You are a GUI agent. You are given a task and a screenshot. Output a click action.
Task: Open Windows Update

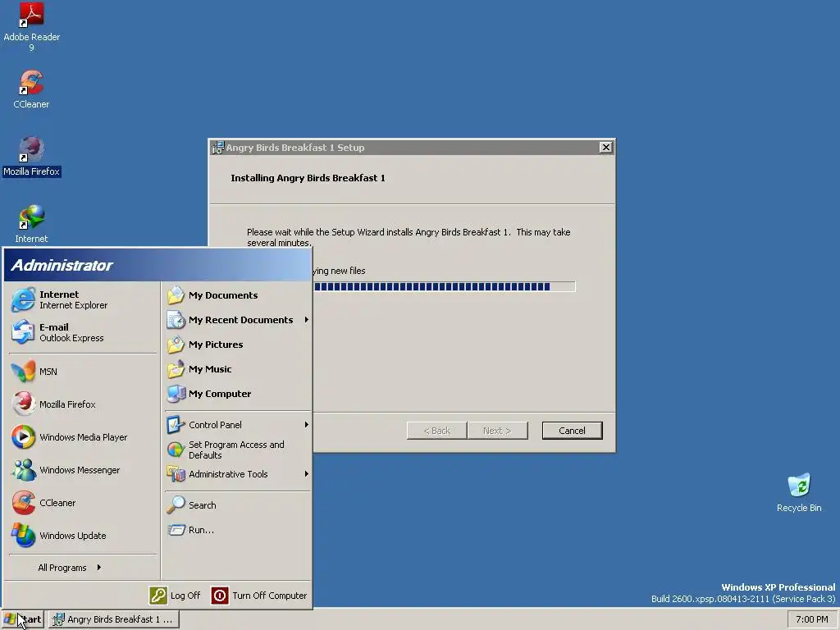83,535
